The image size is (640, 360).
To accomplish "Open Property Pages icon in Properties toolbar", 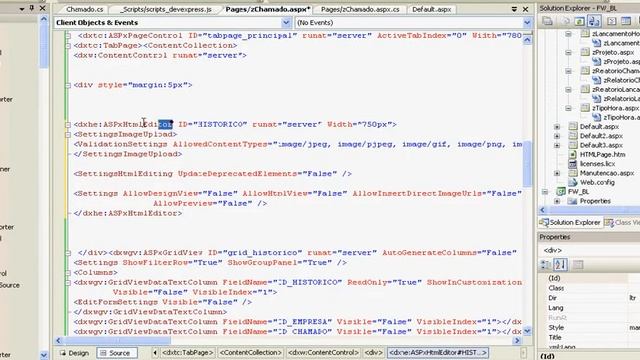I will tap(578, 265).
